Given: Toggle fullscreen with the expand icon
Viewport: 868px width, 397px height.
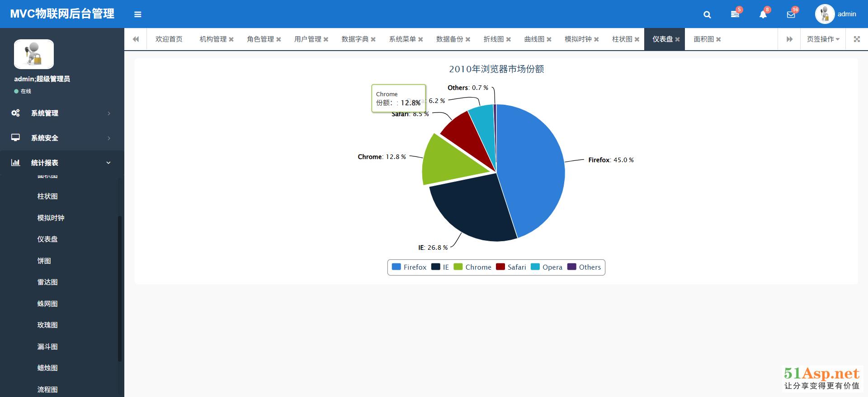Looking at the screenshot, I should pyautogui.click(x=857, y=39).
